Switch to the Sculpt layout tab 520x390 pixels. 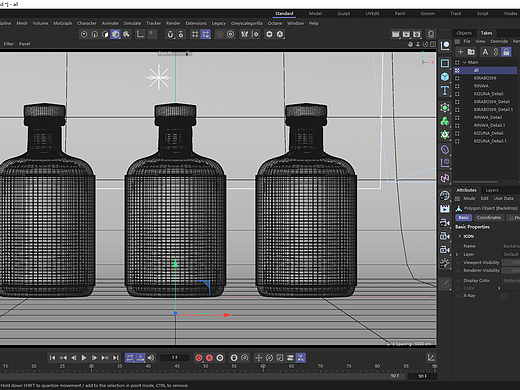tap(344, 14)
